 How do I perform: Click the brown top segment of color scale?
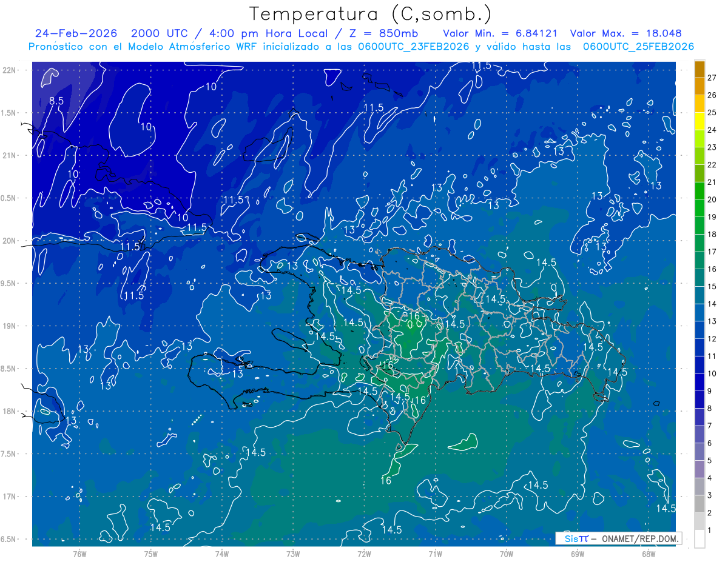(x=699, y=69)
